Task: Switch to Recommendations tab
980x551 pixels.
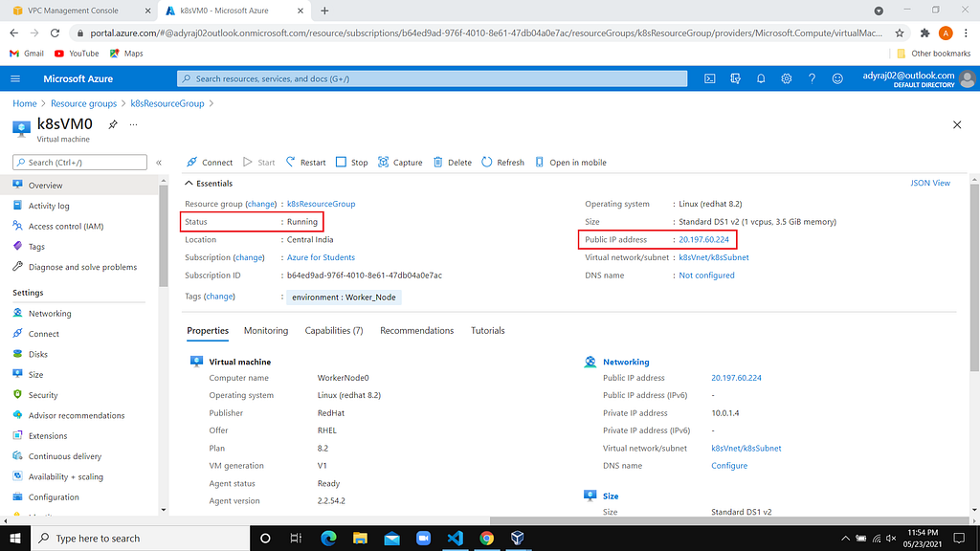Action: coord(417,330)
